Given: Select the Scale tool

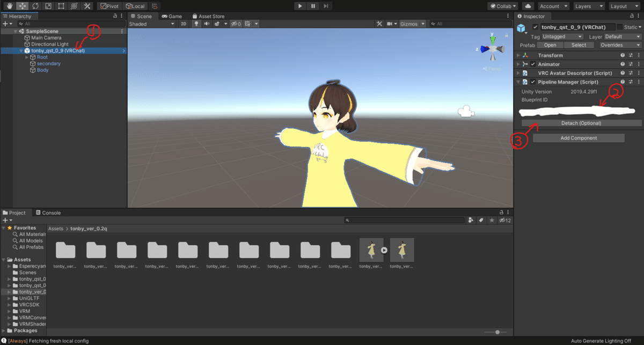Looking at the screenshot, I should [48, 6].
